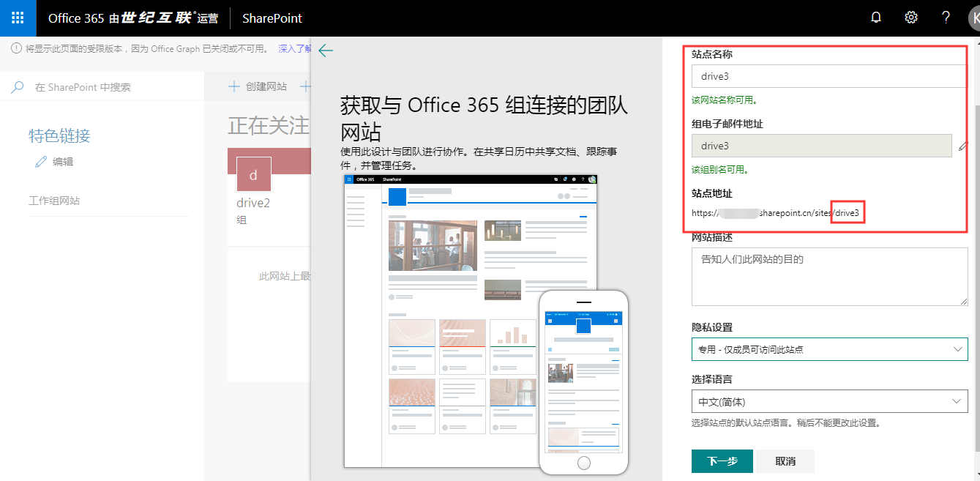Click the 取消 button
The width and height of the screenshot is (980, 481).
click(785, 461)
